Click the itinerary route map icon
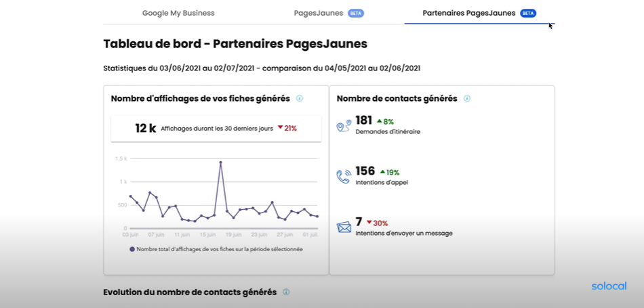 [x=344, y=125]
